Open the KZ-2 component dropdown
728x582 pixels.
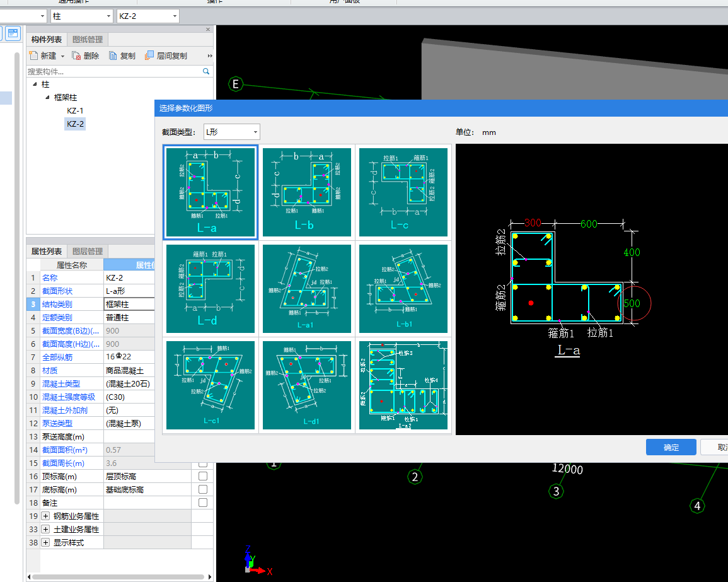coord(147,16)
